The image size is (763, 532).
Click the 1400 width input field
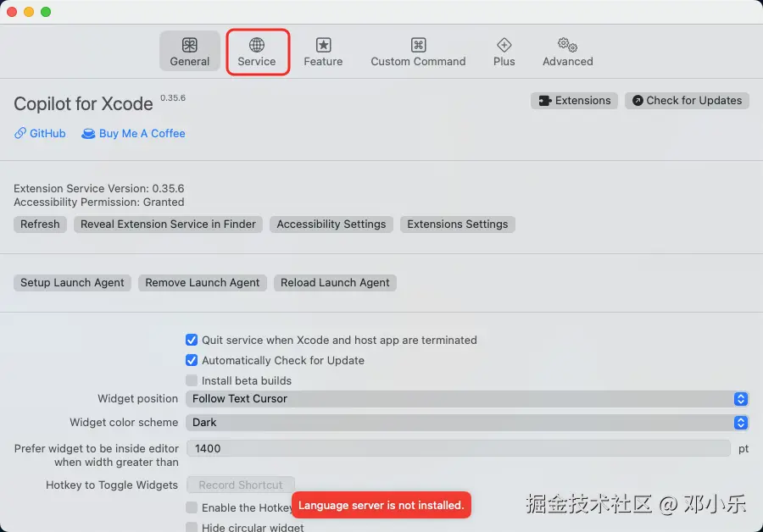pyautogui.click(x=458, y=448)
